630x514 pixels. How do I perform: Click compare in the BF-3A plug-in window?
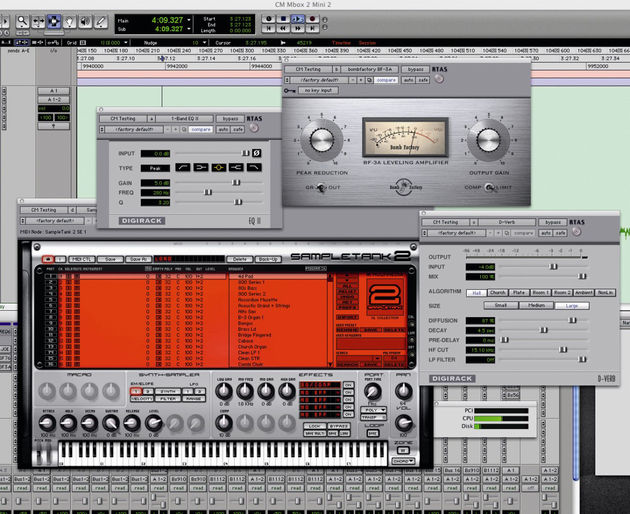click(386, 80)
